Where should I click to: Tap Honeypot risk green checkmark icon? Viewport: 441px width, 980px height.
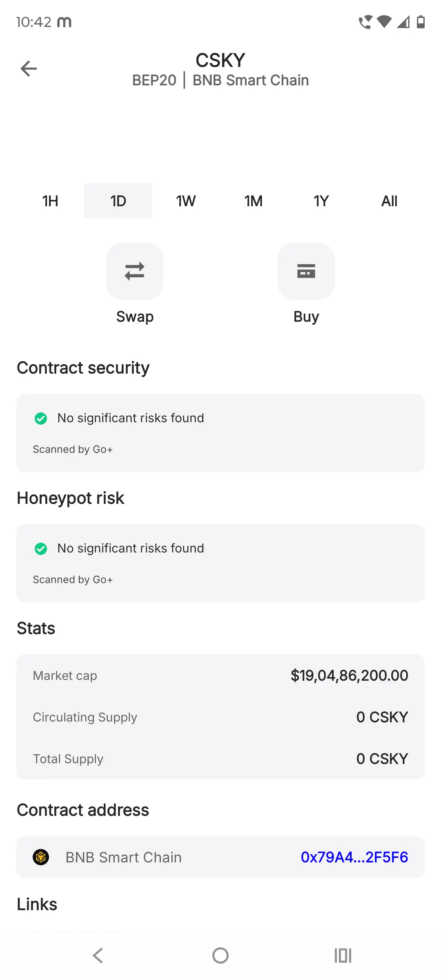click(41, 548)
